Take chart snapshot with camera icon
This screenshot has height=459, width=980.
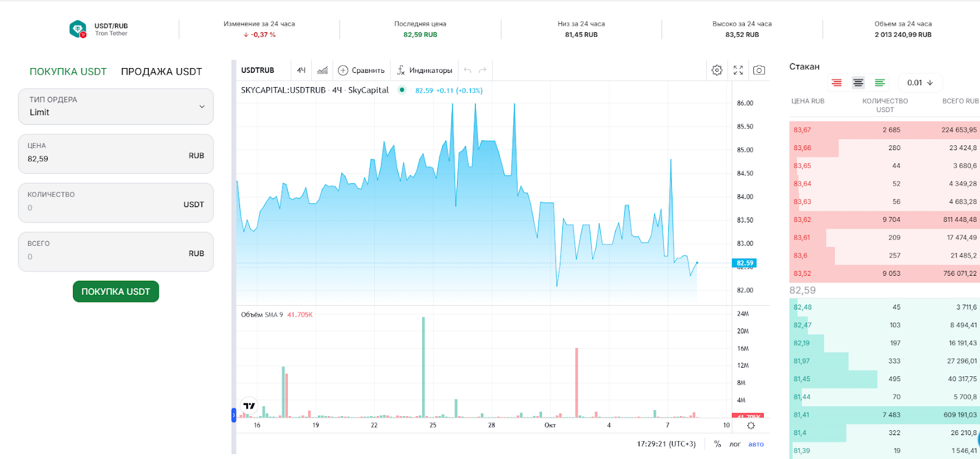click(759, 70)
